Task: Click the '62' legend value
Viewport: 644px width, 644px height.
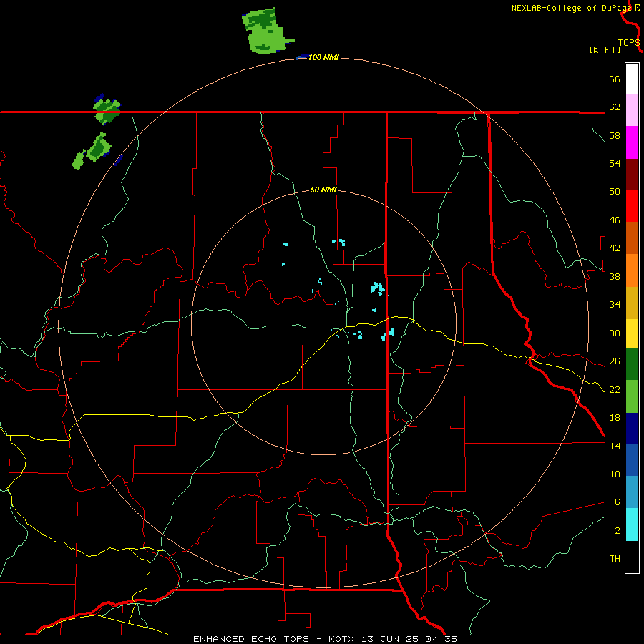Action: 615,107
